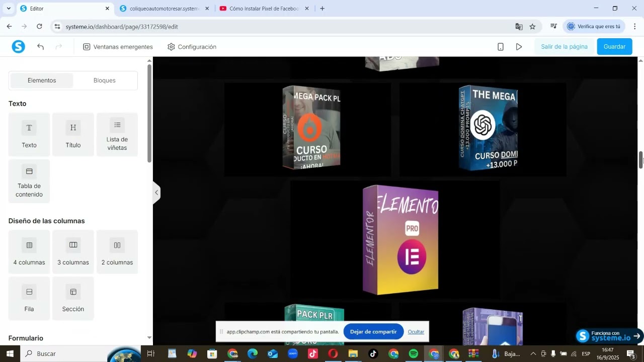Preview the page with play icon
Viewport: 644px width, 362px height.
tap(519, 47)
